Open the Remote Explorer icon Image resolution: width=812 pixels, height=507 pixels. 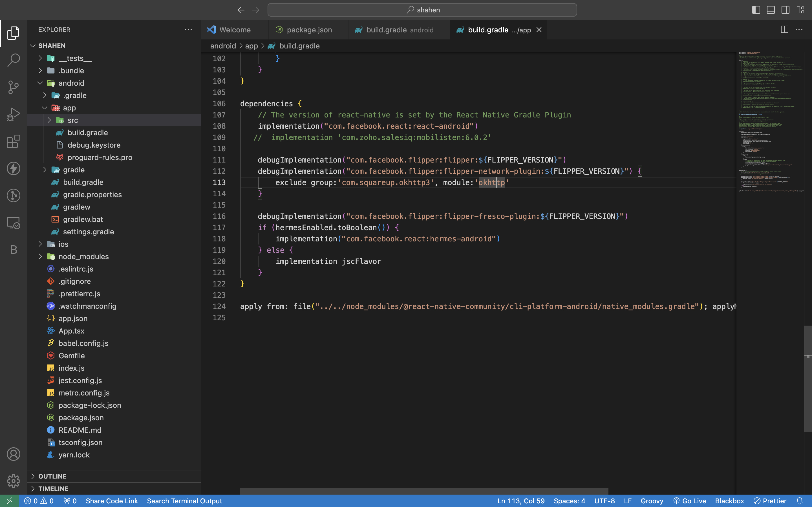(14, 222)
